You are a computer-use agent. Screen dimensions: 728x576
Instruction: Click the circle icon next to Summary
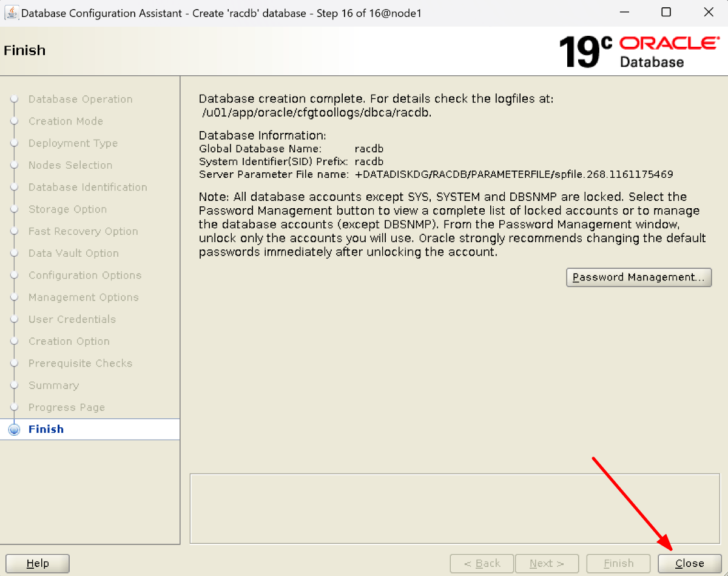click(x=14, y=385)
